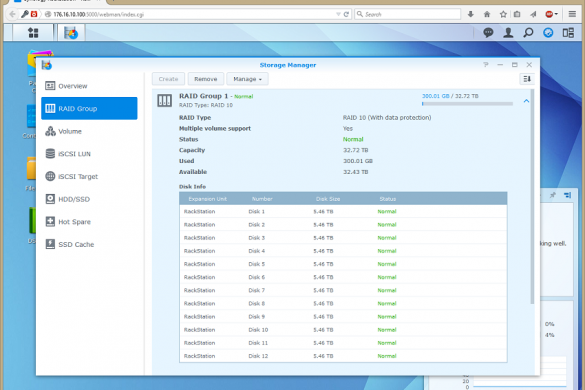Open the address bar history dropdown arrow
This screenshot has height=390, width=585.
click(338, 14)
